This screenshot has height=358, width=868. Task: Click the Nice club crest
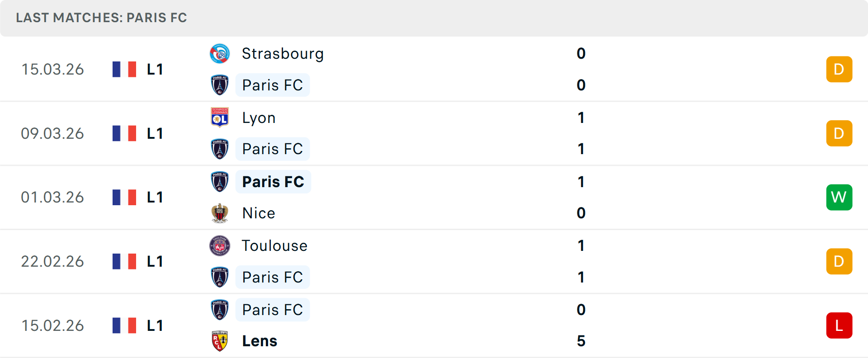tap(220, 213)
